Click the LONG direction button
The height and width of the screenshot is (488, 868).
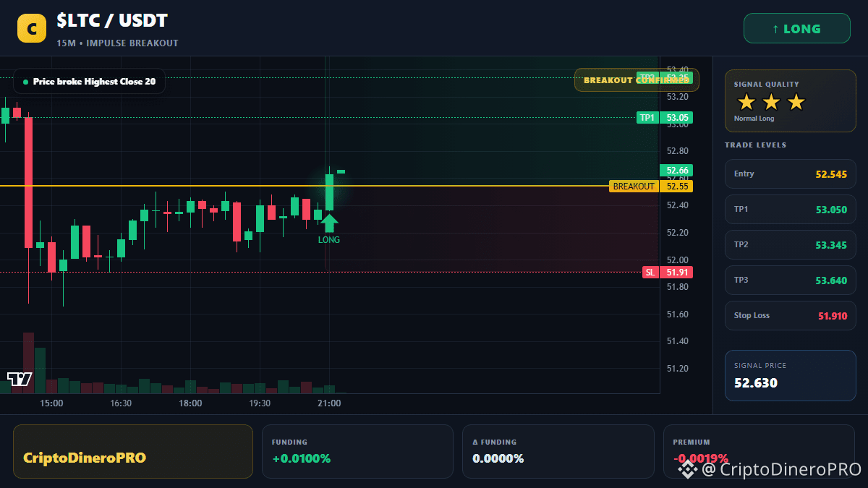[x=796, y=29]
